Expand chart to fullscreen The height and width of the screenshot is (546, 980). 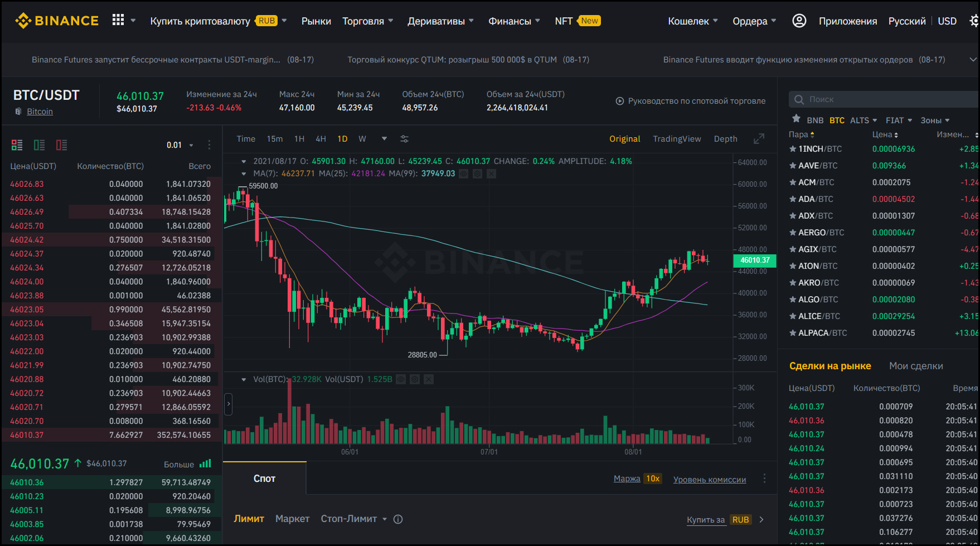[x=759, y=139]
